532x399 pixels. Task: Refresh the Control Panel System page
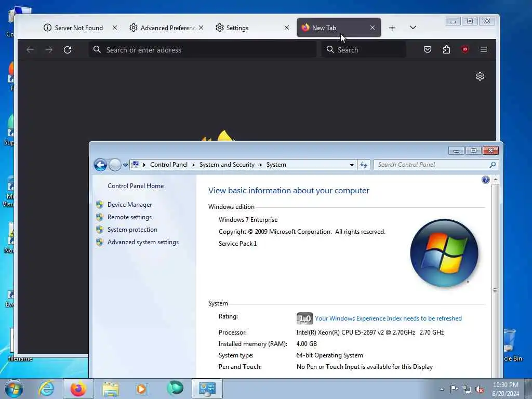[363, 165]
